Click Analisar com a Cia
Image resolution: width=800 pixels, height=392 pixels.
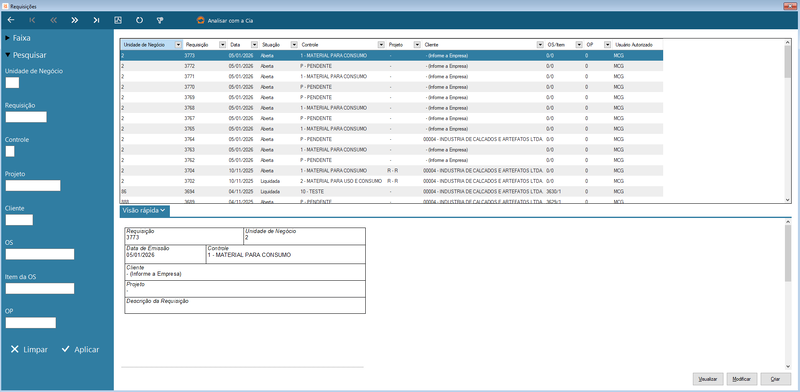click(x=225, y=21)
